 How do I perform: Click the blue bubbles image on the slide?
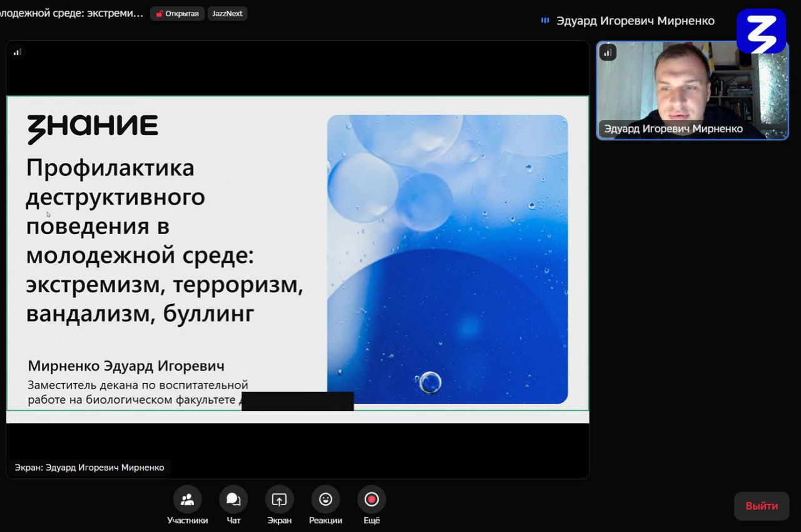447,259
